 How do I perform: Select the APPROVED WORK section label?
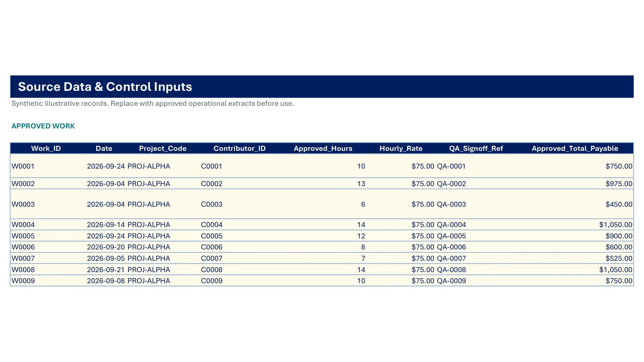(43, 126)
